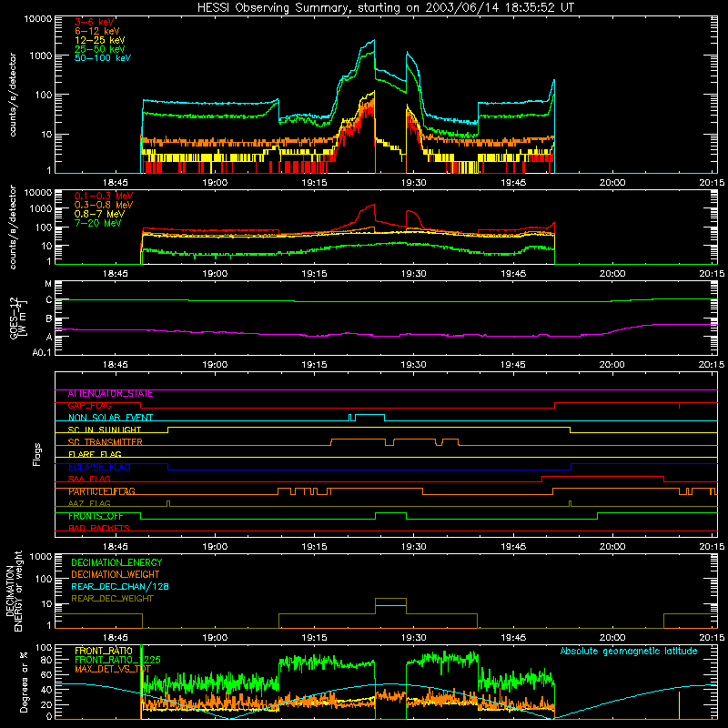Screen dimensions: 728x728
Task: Click the REAR_DEC_WEIGHT legend label
Action: pyautogui.click(x=112, y=599)
